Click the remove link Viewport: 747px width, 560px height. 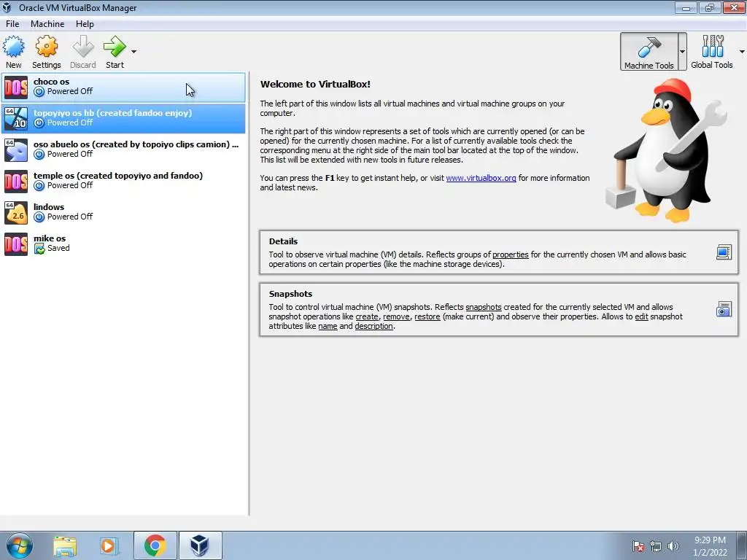(396, 316)
